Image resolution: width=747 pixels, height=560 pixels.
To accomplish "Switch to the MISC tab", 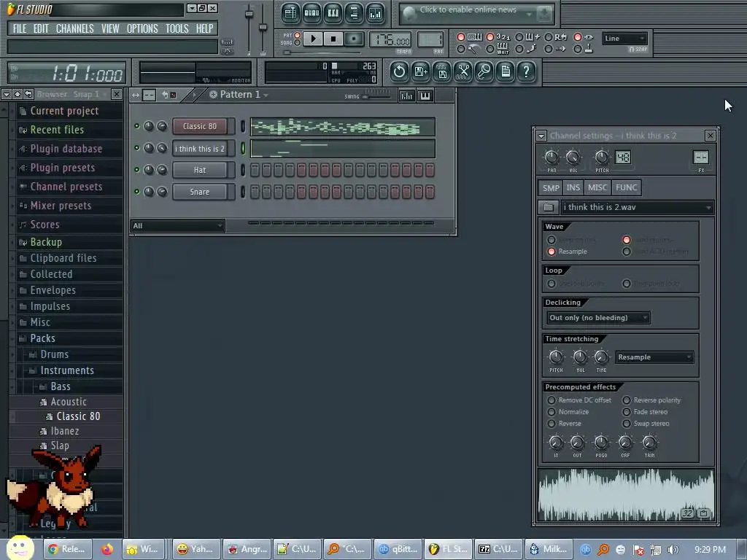I will pos(597,187).
